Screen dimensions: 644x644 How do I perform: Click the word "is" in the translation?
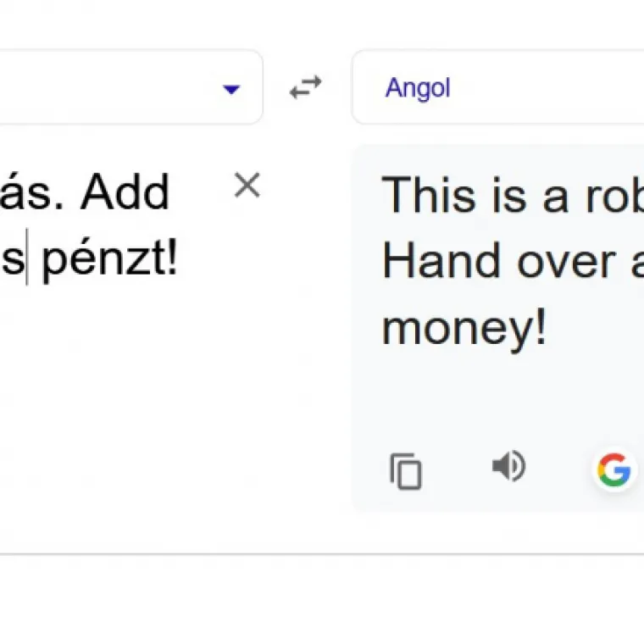pyautogui.click(x=496, y=195)
